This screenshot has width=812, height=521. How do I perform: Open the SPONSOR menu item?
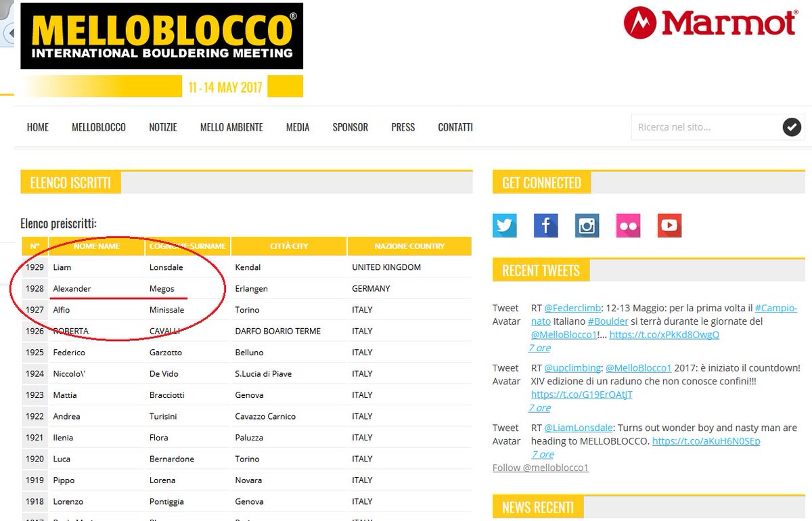(351, 127)
